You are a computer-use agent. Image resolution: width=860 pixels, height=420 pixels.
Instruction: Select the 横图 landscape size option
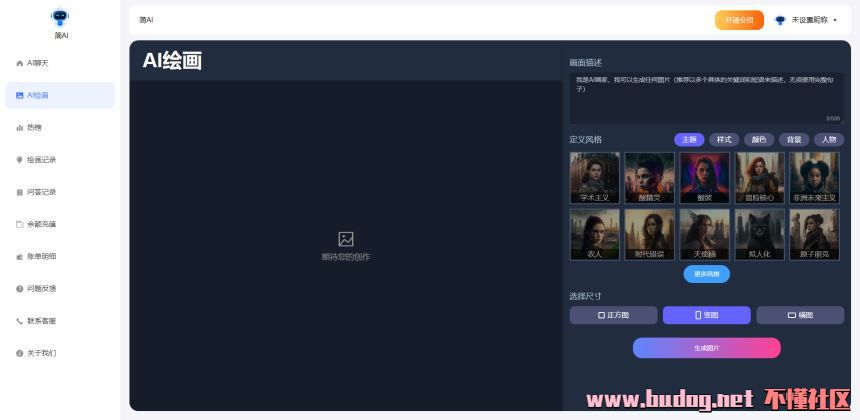[800, 315]
